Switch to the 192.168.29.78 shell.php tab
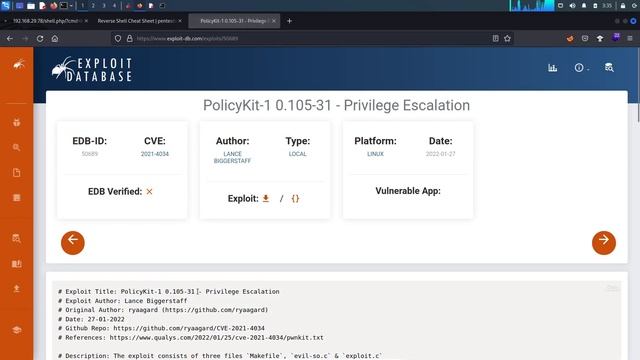The width and height of the screenshot is (640, 360). coord(45,21)
